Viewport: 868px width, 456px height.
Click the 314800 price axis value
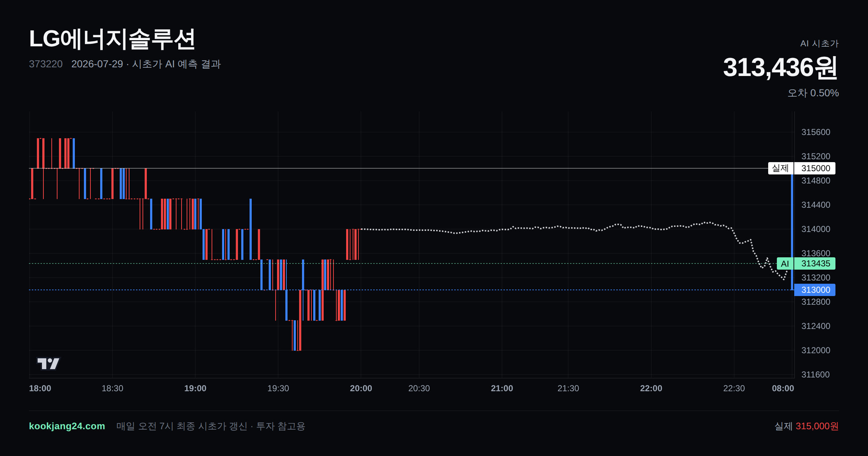[x=816, y=181]
